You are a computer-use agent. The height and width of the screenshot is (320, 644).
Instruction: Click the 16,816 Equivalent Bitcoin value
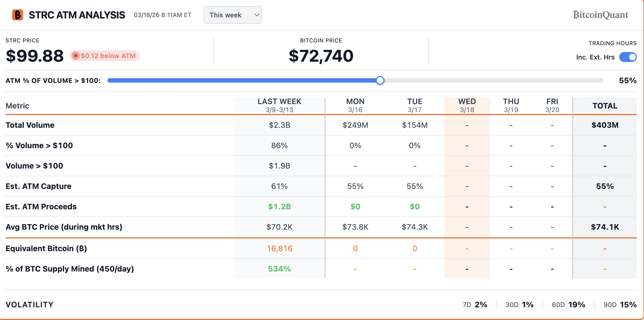click(x=279, y=248)
